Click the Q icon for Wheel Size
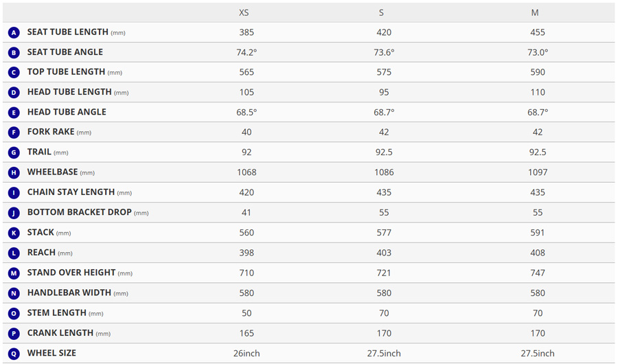Image resolution: width=618 pixels, height=364 pixels. [14, 353]
